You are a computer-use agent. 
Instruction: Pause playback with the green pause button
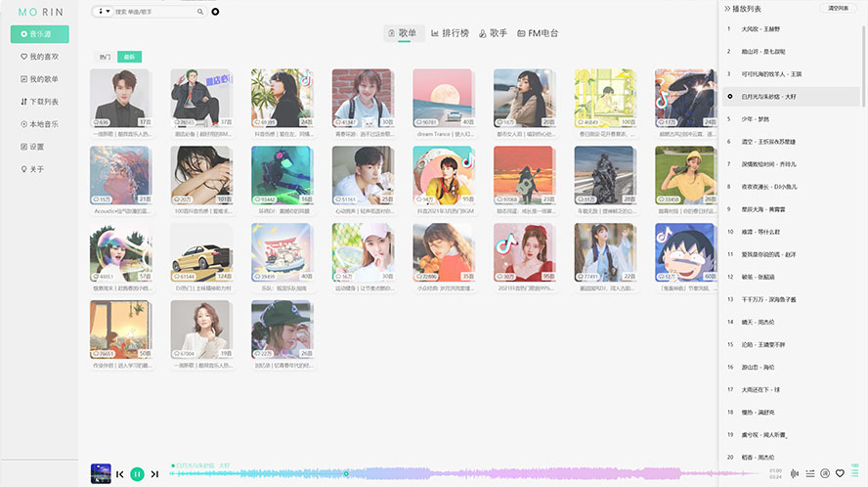pyautogui.click(x=138, y=473)
